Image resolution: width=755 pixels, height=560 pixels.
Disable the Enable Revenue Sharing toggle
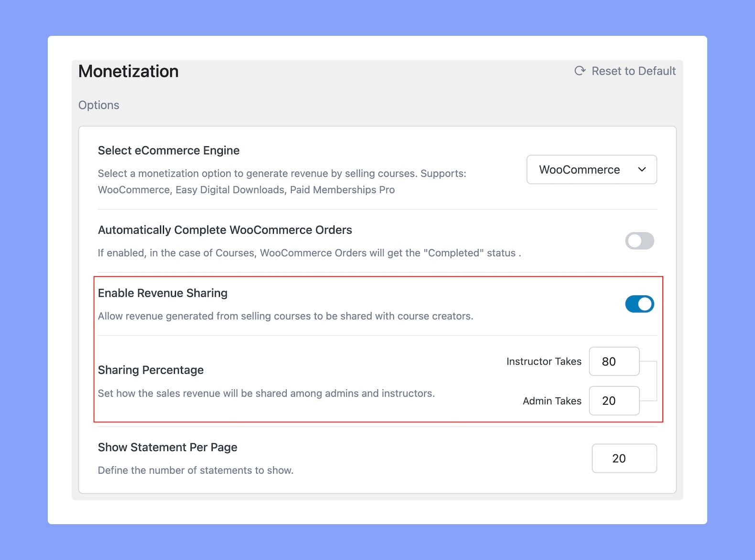(x=639, y=304)
